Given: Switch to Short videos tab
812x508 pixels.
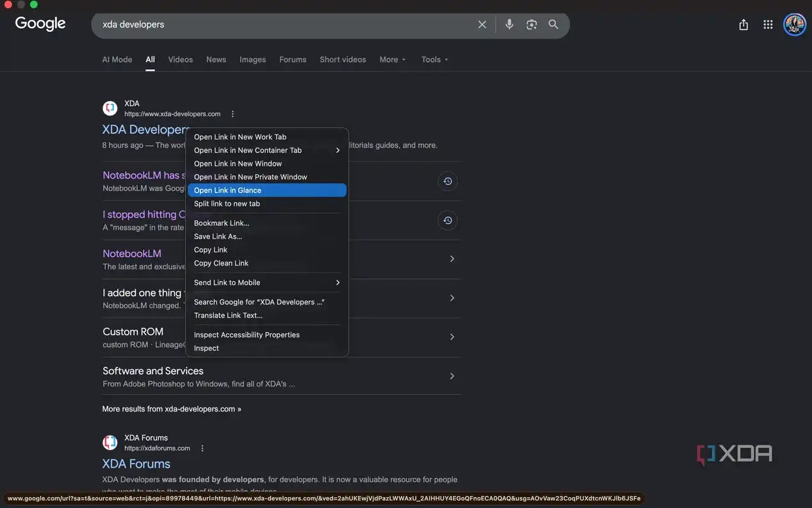Looking at the screenshot, I should click(343, 60).
